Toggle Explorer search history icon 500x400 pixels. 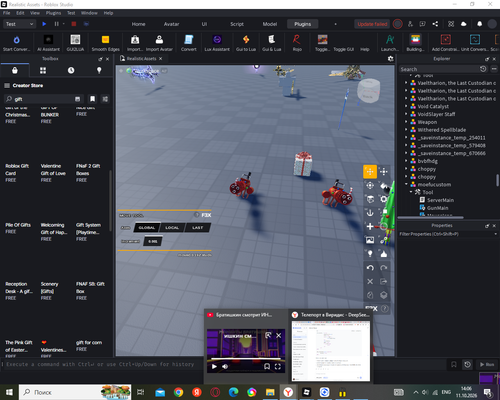click(483, 69)
